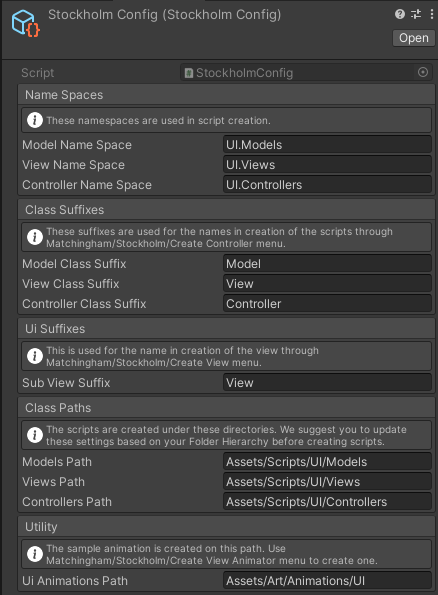This screenshot has height=595, width=438.
Task: Click the Open button
Action: (414, 38)
